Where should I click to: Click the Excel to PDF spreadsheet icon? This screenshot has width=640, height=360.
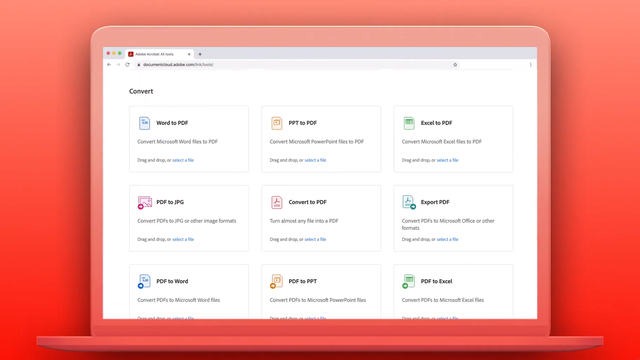point(409,123)
